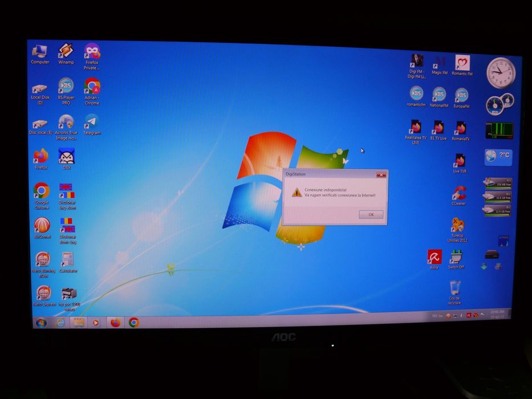Select the Winamp shortcut
The image size is (532, 399).
click(66, 54)
